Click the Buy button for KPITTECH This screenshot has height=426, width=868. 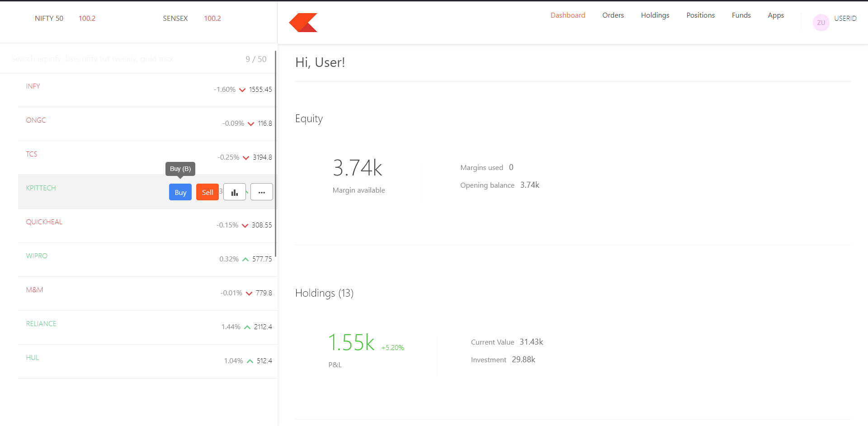point(180,192)
